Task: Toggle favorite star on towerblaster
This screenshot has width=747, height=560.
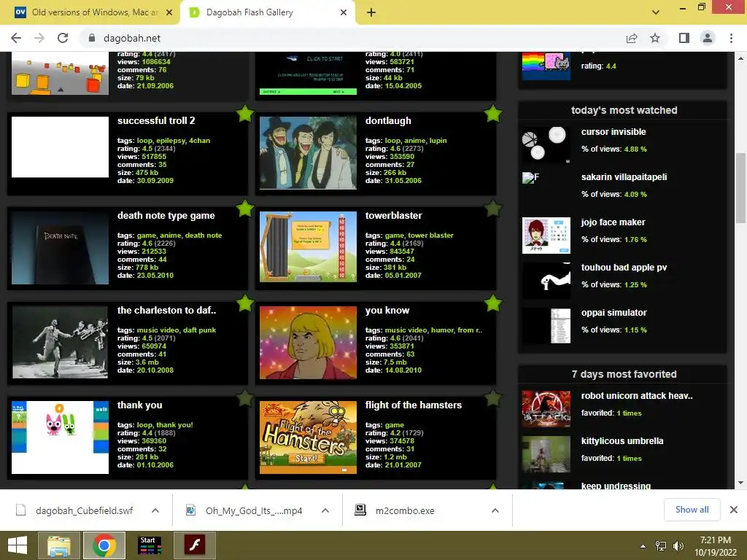Action: pos(493,209)
